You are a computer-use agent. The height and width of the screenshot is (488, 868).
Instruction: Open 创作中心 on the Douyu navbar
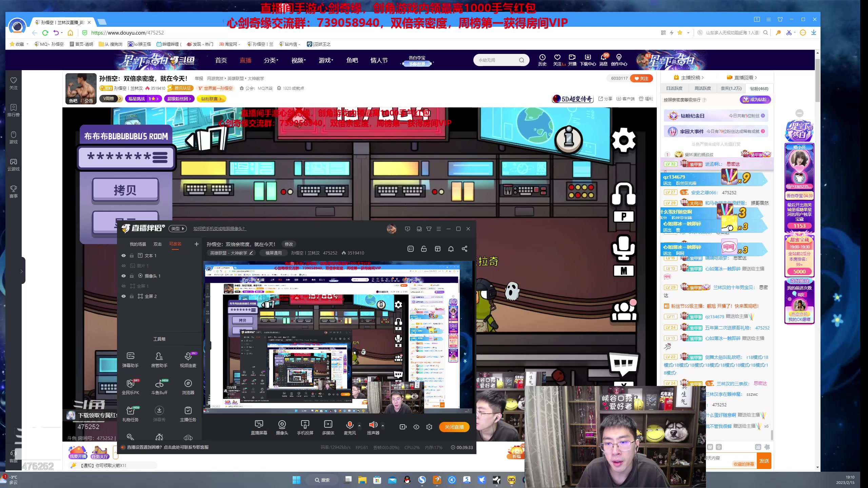pos(619,60)
